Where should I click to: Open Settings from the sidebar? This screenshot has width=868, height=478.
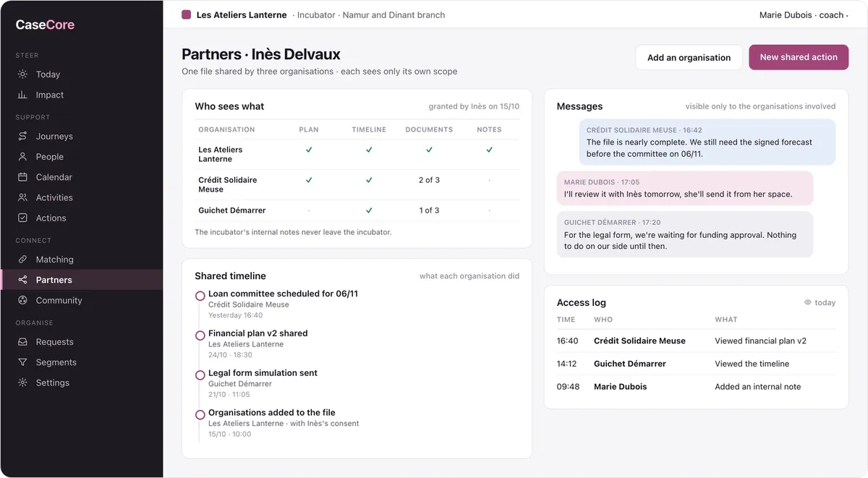click(82, 383)
